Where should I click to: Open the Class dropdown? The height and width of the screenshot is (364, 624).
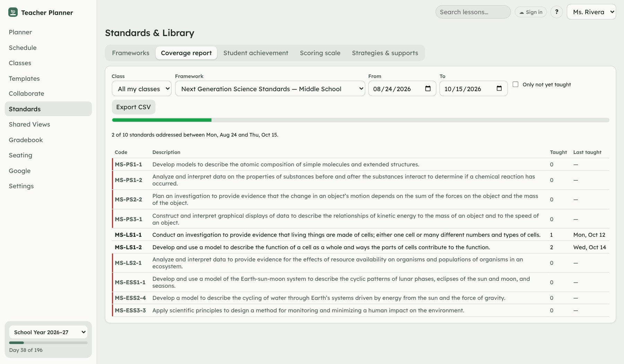coord(141,89)
